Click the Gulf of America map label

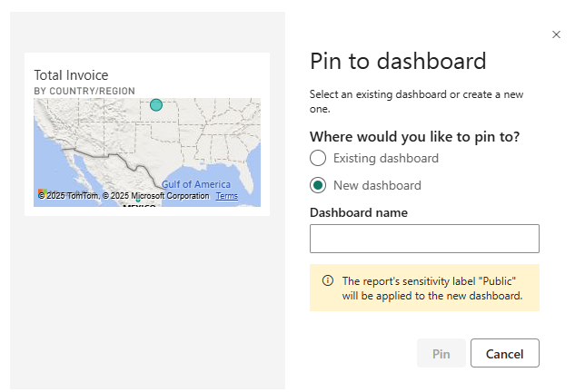coord(196,184)
